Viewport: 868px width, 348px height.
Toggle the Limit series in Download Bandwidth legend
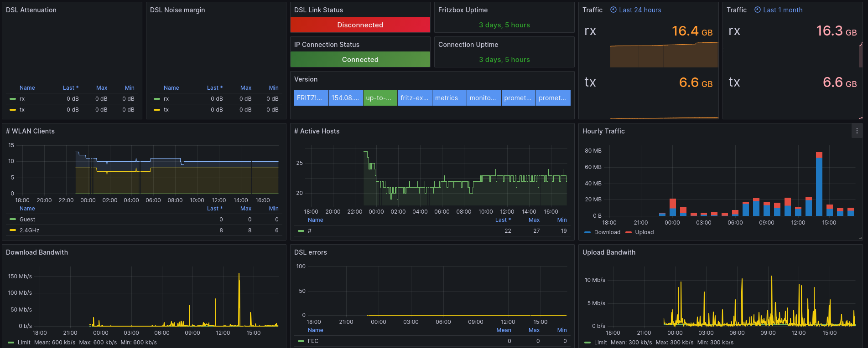point(24,343)
